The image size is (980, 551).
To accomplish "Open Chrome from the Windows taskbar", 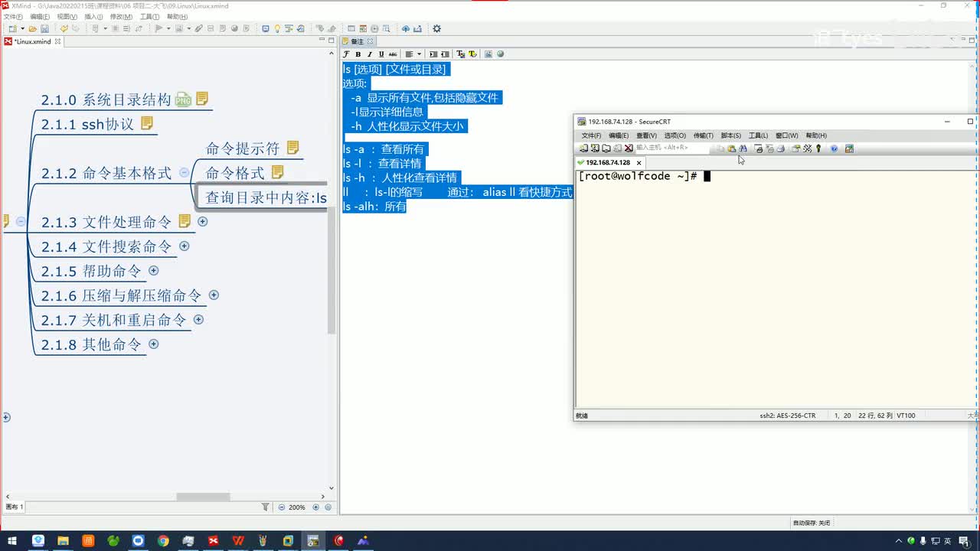I will pyautogui.click(x=163, y=540).
